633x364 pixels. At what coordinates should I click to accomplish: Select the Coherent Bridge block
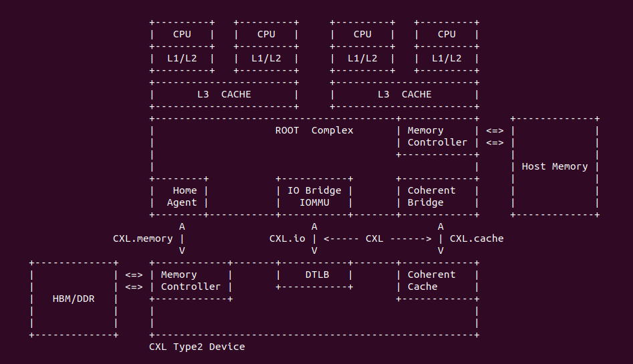431,196
